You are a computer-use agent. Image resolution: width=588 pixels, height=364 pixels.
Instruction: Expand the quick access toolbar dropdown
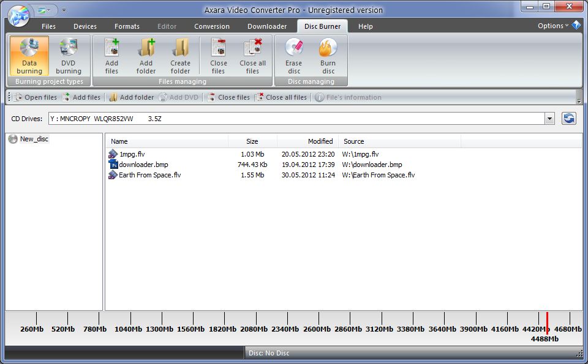click(x=64, y=10)
